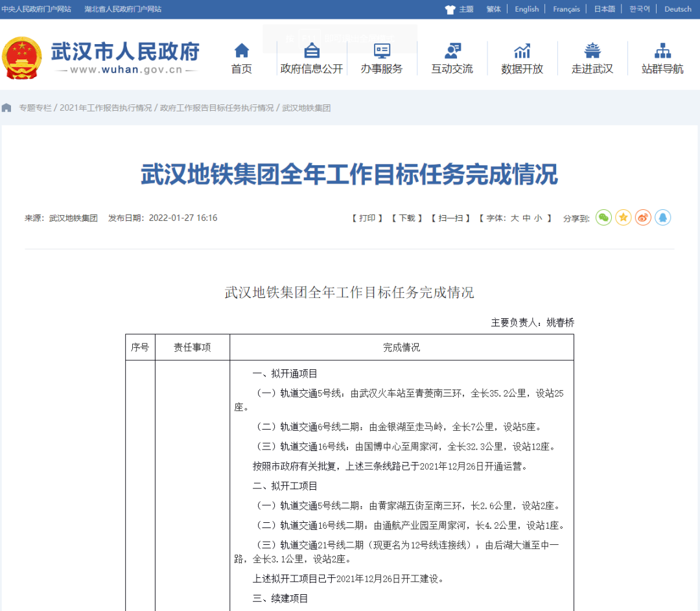This screenshot has height=611, width=700.
Task: Click the 武汉市人民政府 site title
Action: (126, 51)
